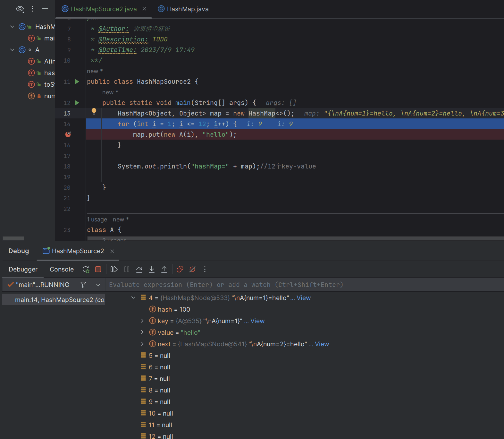Select the A constructor in Structure tree
This screenshot has height=439, width=504.
[x=41, y=61]
